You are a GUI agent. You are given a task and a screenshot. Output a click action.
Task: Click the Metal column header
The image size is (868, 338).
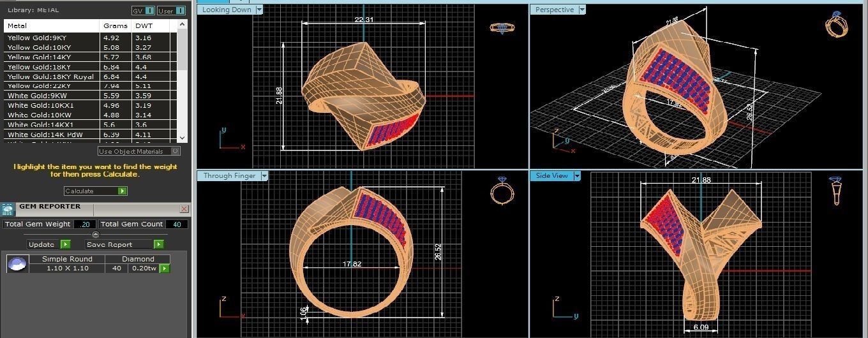(52, 26)
